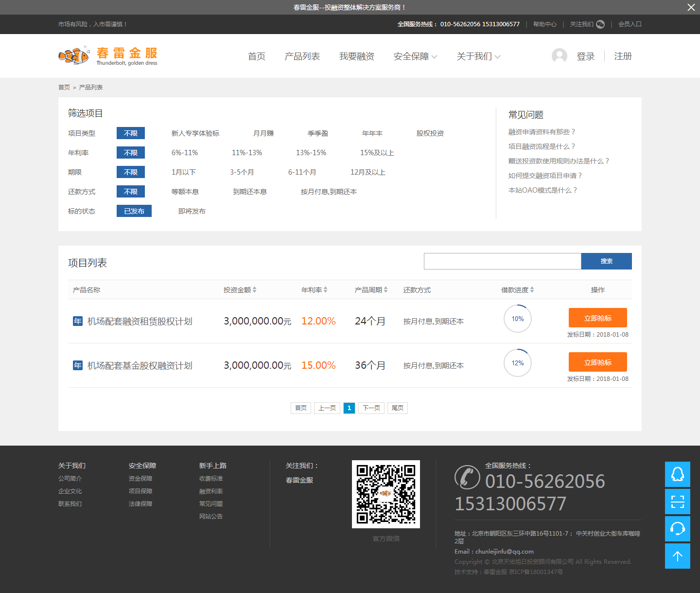Viewport: 700px width, 593px height.
Task: Click 立即抢标 for 机场配套融资租赁股权计划
Action: 597,318
